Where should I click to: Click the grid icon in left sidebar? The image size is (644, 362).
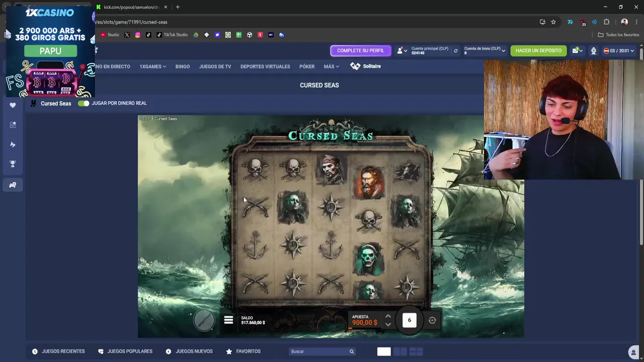[13, 125]
